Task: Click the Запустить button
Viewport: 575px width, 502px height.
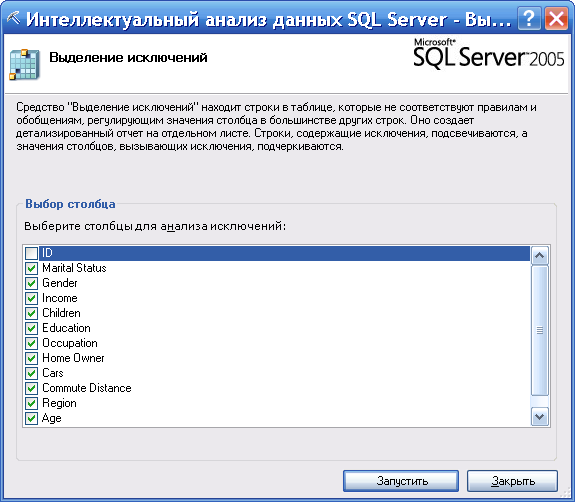Action: point(401,481)
